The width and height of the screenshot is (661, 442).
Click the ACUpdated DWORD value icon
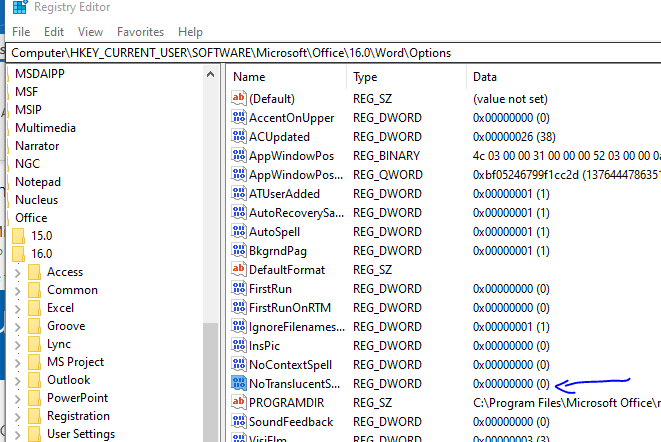[239, 136]
